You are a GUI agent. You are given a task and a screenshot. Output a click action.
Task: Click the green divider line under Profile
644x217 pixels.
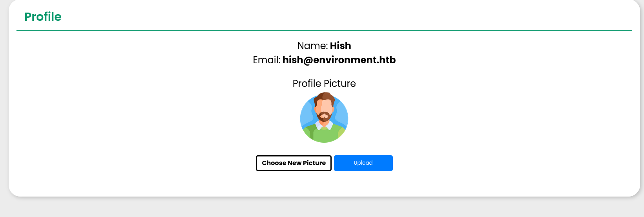324,30
